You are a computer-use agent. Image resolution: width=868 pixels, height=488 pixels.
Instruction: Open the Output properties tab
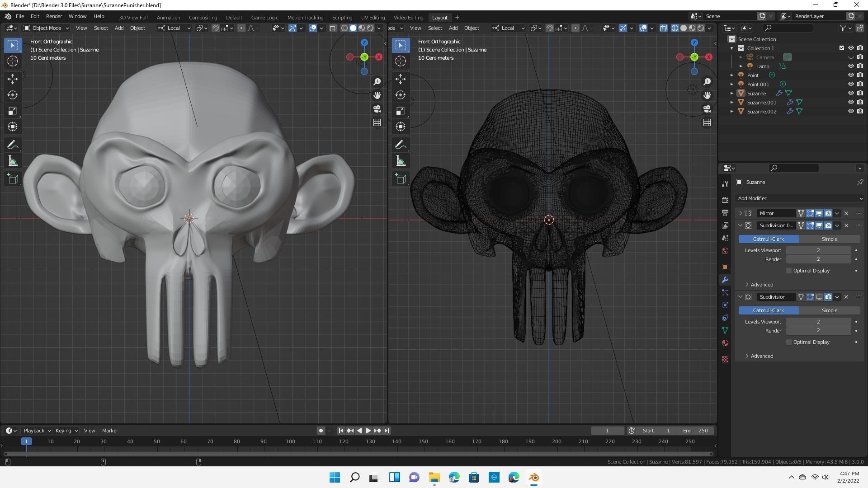click(725, 212)
